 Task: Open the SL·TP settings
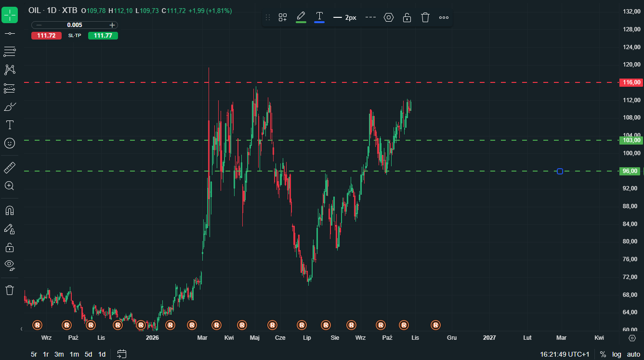(75, 36)
